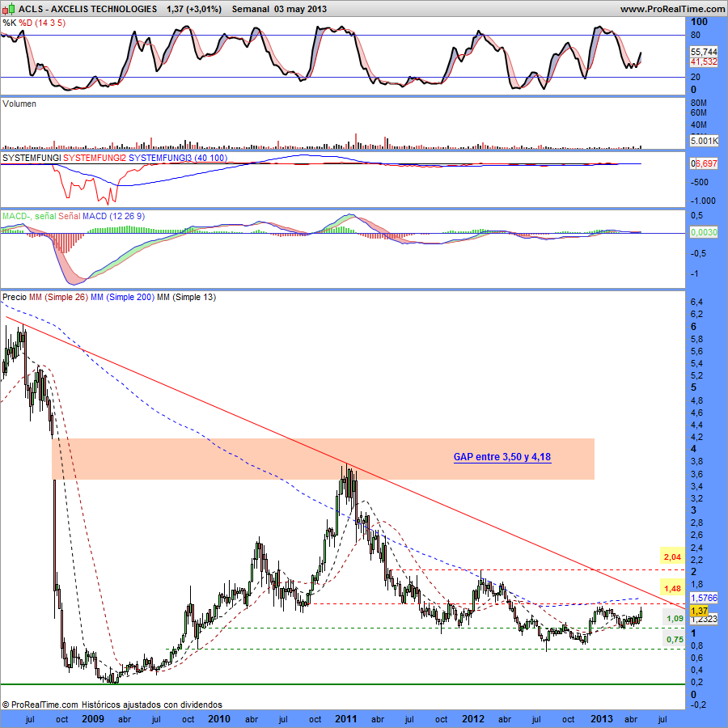Click the 0,0030 MACD value box

coord(704,231)
